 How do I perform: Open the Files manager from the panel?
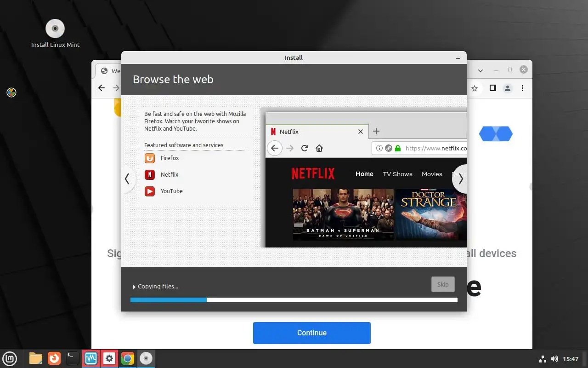click(36, 358)
